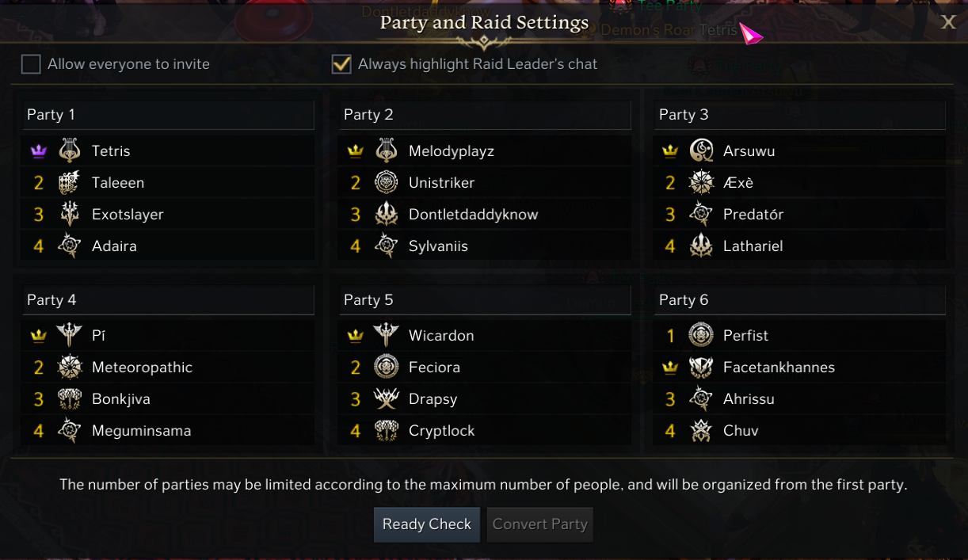Start a Ready Check

click(x=427, y=524)
